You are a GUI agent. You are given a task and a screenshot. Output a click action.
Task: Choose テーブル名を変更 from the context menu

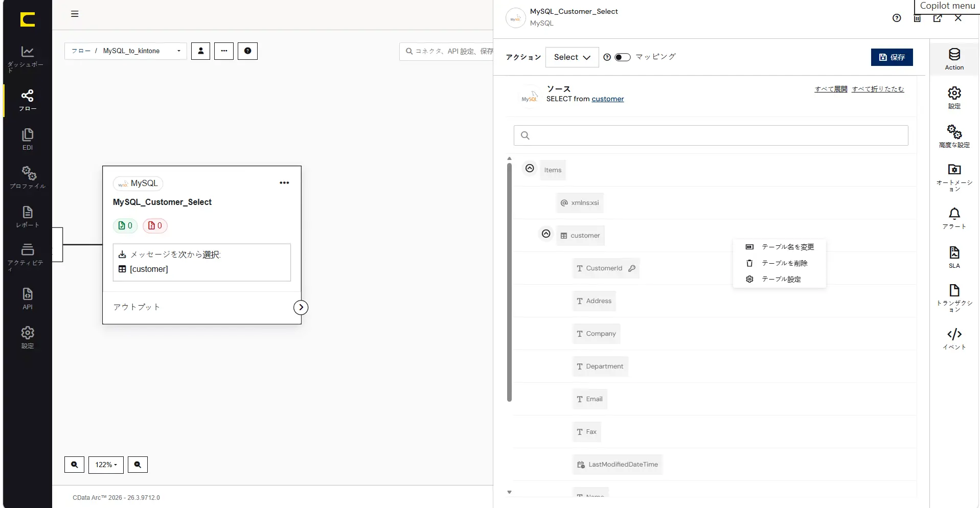[x=779, y=247]
